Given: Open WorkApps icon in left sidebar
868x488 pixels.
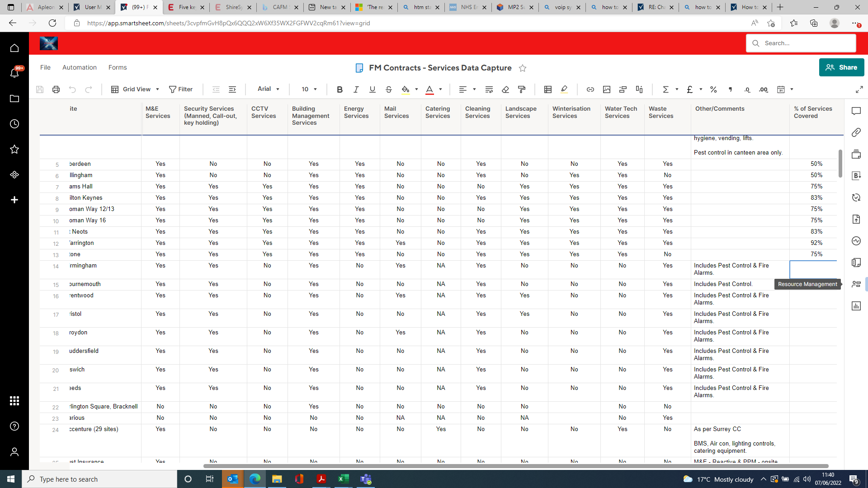Looking at the screenshot, I should click(x=14, y=174).
